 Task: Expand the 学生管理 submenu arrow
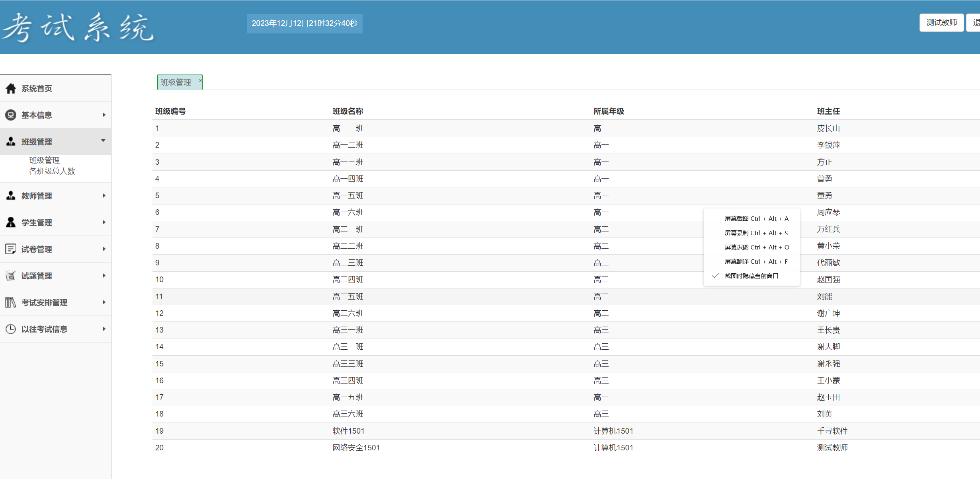104,222
